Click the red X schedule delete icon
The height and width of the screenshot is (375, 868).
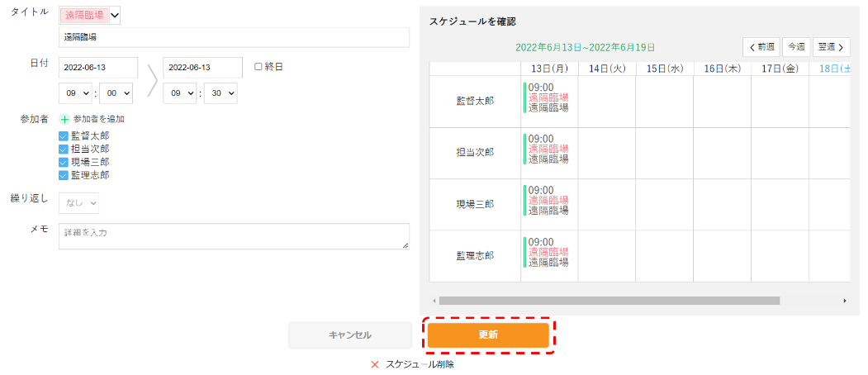tap(375, 364)
